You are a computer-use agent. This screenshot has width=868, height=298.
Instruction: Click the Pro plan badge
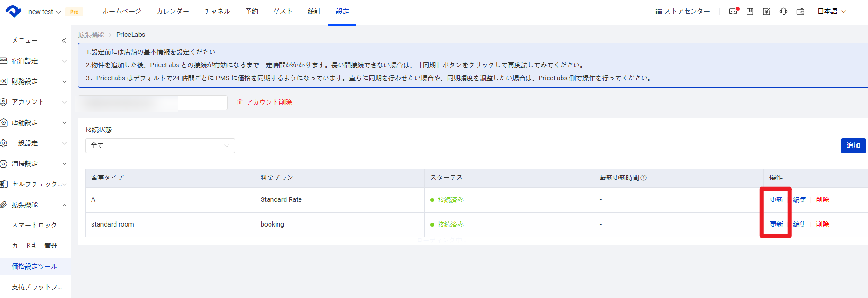74,12
